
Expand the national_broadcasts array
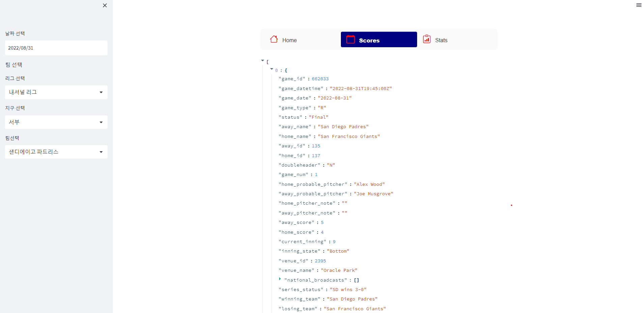coord(280,279)
